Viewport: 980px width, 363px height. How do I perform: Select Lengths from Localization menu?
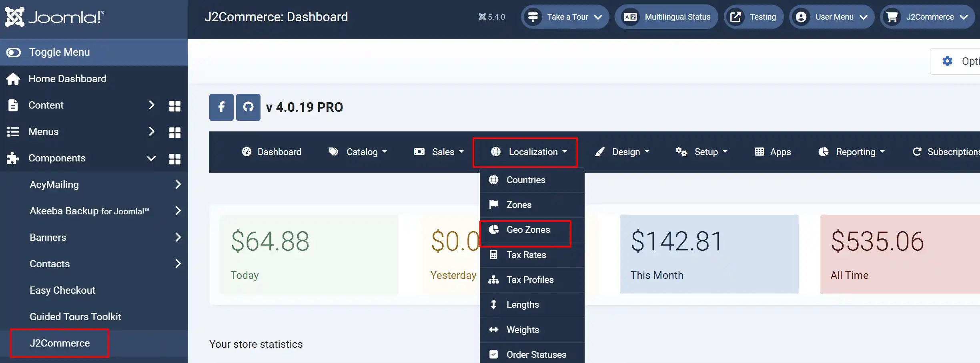click(x=532, y=305)
